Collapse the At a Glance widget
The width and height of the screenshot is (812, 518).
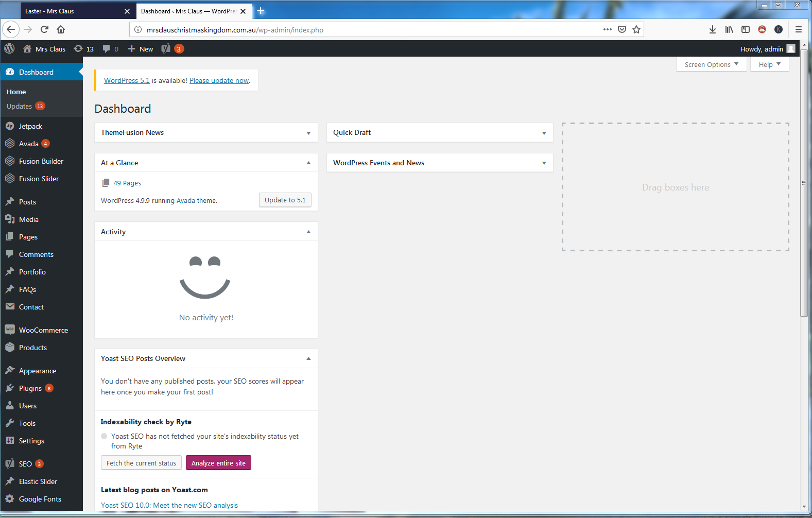(x=308, y=163)
